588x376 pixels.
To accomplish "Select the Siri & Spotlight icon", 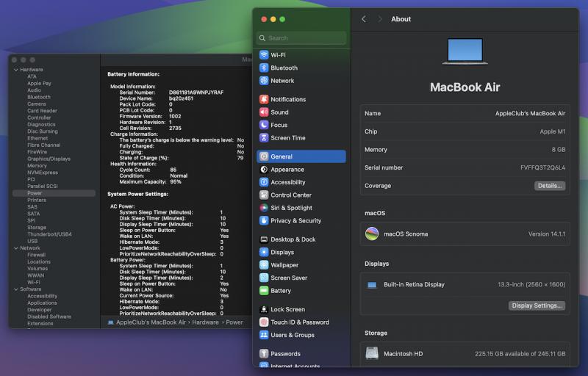I will tap(264, 208).
